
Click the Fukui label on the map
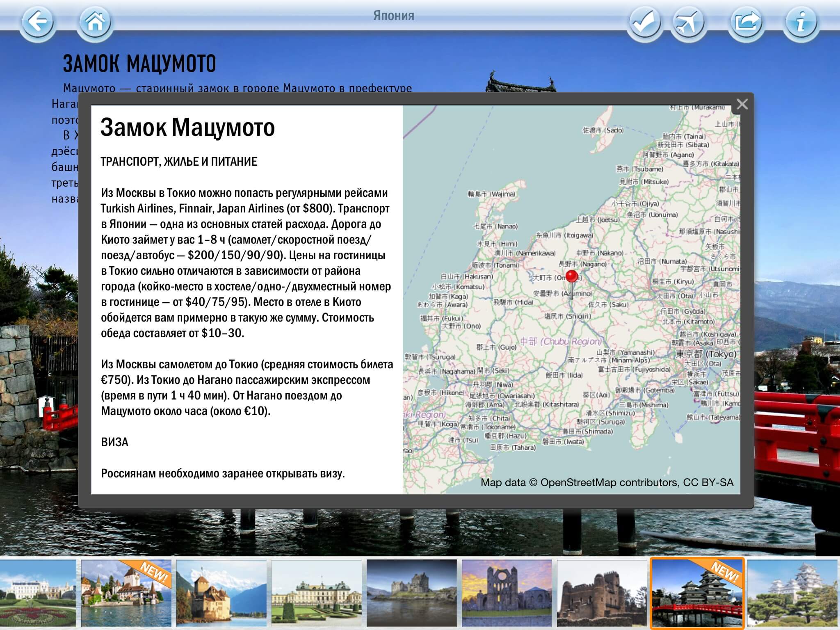[x=441, y=318]
